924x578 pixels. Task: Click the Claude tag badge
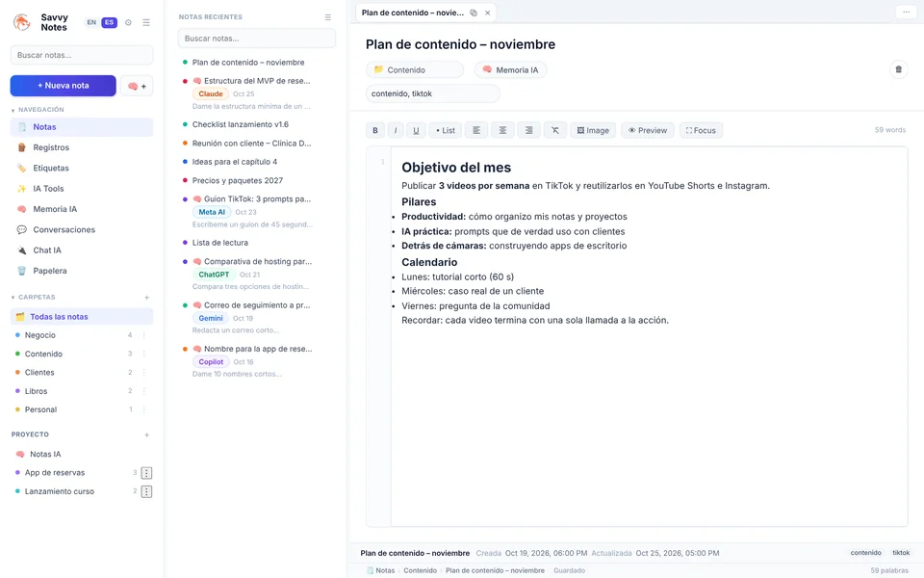(x=211, y=93)
